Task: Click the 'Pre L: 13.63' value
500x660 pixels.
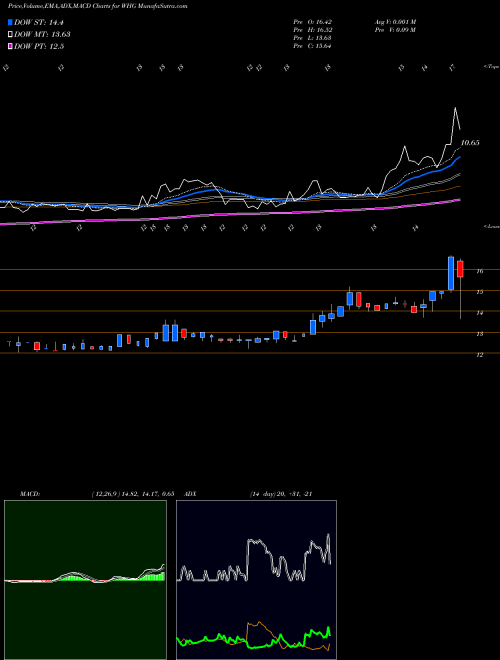Action: pos(312,38)
